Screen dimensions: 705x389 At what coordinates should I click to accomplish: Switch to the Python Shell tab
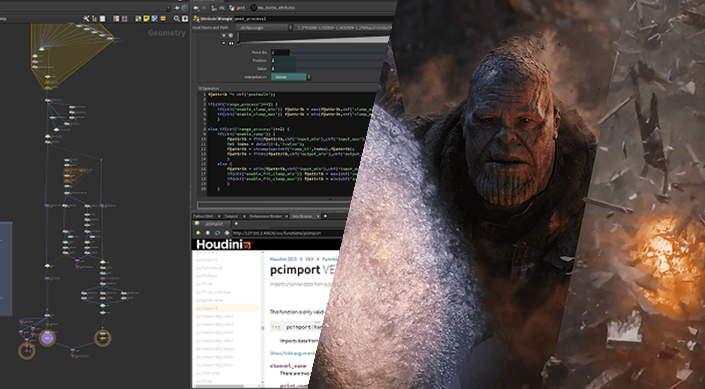204,216
